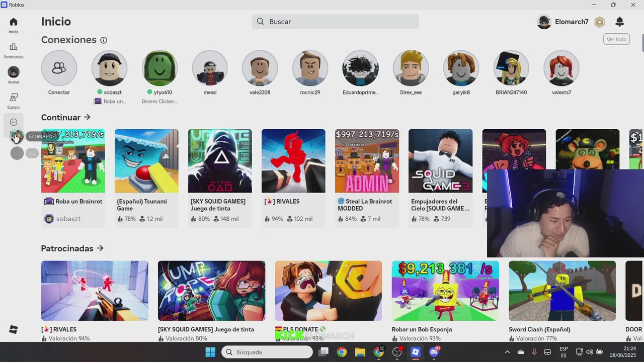Open rocnic29 friend avatar

point(310,68)
